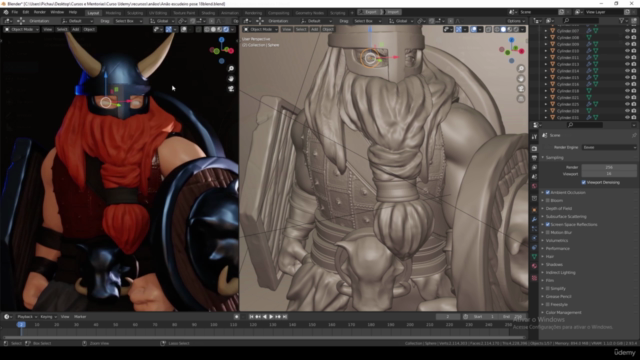
Task: Select rendered shading mode in left viewport header
Action: (x=226, y=29)
